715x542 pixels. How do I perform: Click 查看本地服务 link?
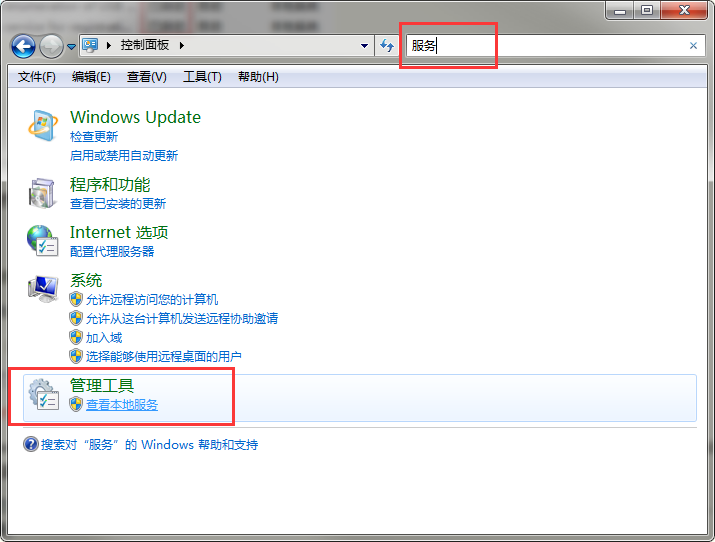(122, 405)
